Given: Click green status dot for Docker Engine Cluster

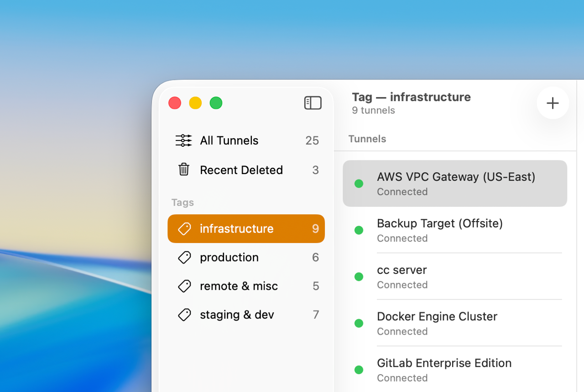Looking at the screenshot, I should coord(359,323).
